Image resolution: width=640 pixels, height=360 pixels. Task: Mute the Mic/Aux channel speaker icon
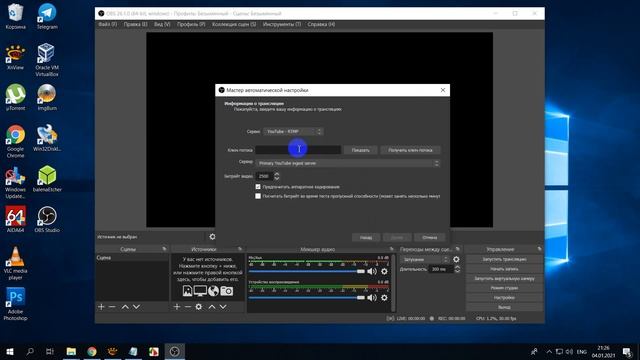pyautogui.click(x=372, y=271)
